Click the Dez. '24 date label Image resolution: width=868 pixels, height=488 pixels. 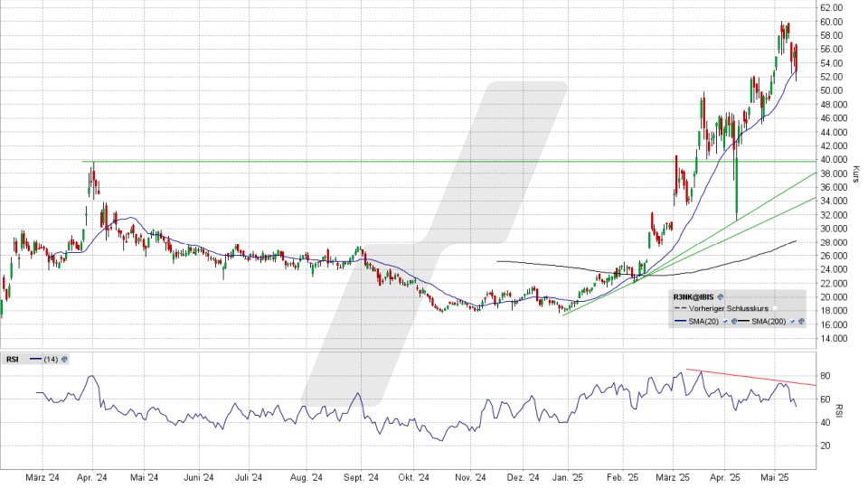[x=523, y=477]
